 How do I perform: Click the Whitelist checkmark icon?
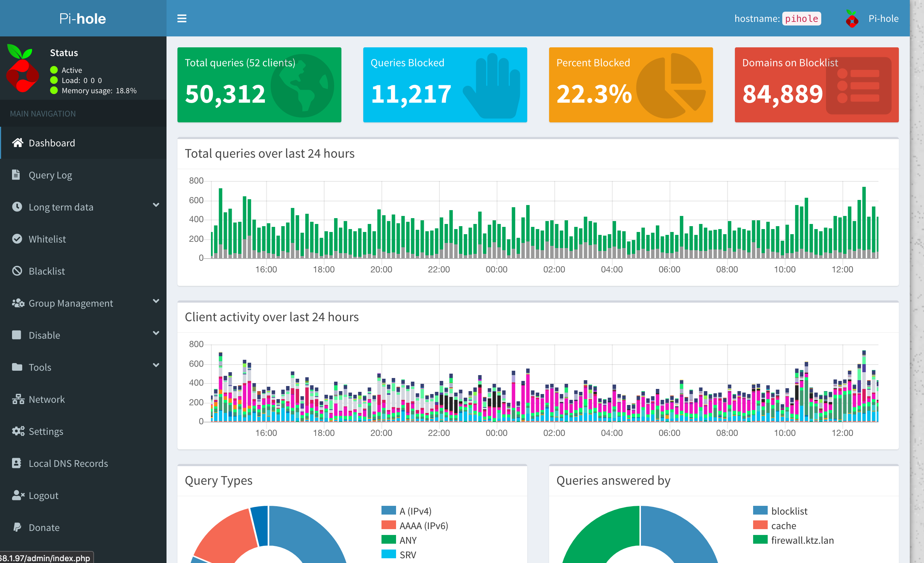[x=17, y=239]
